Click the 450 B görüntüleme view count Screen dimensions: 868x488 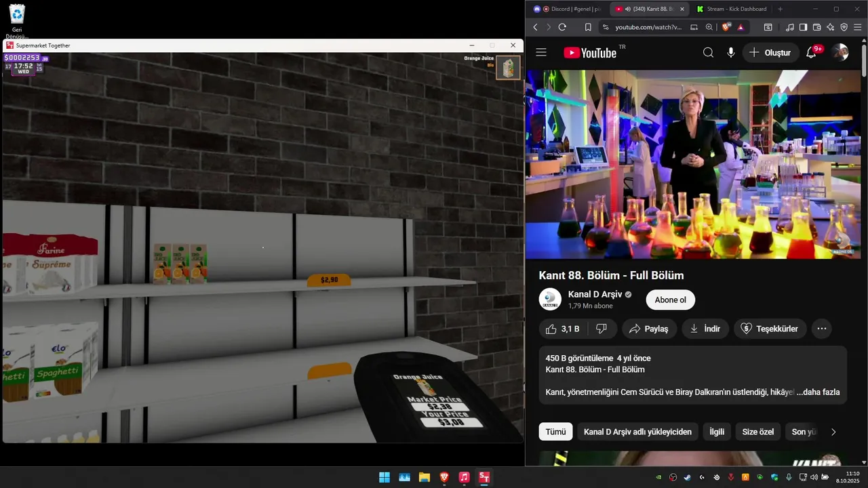coord(579,358)
